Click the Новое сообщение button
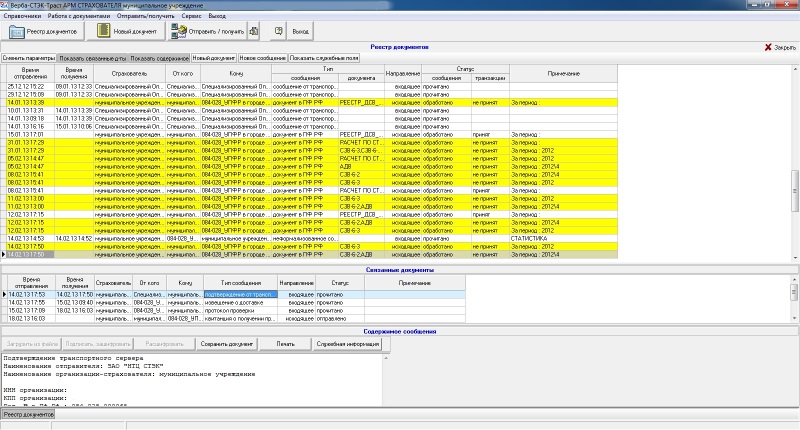The height and width of the screenshot is (430, 800). pyautogui.click(x=263, y=58)
